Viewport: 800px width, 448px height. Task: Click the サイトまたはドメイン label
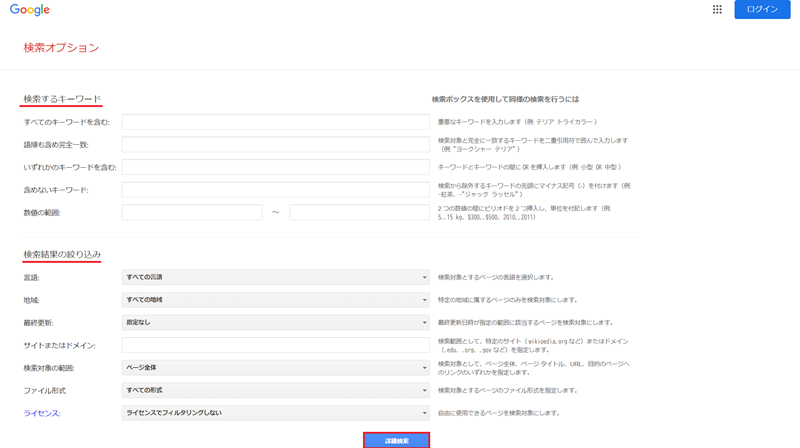pos(59,345)
